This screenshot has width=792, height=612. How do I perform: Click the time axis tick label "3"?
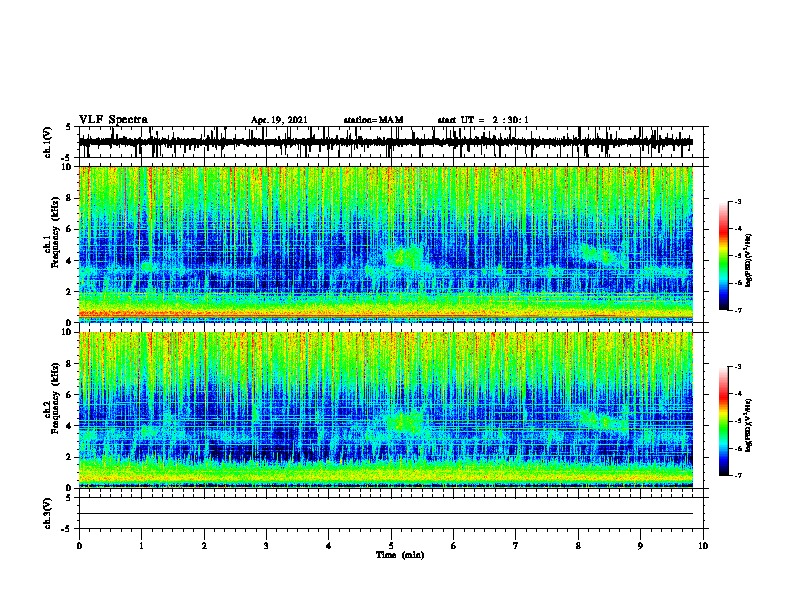[266, 546]
